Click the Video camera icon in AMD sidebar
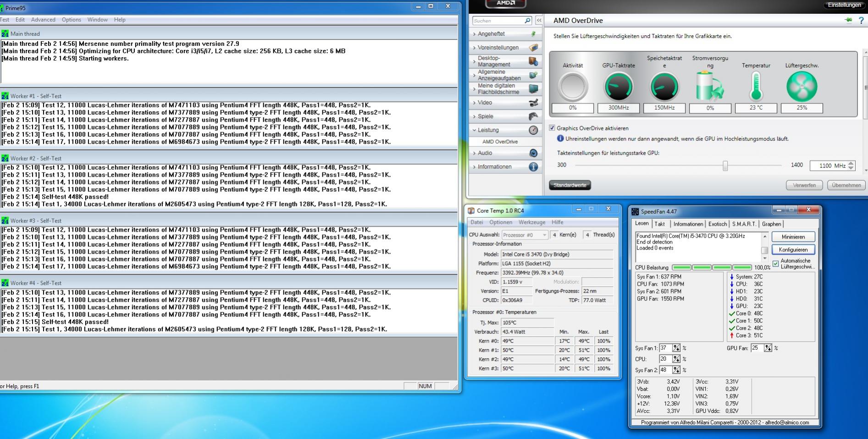The height and width of the screenshot is (439, 868). pyautogui.click(x=533, y=102)
